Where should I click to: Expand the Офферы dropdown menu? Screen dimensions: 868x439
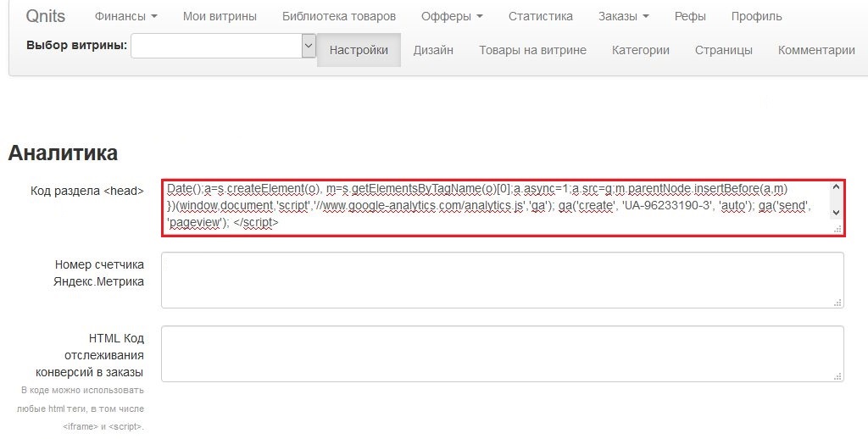click(x=452, y=17)
